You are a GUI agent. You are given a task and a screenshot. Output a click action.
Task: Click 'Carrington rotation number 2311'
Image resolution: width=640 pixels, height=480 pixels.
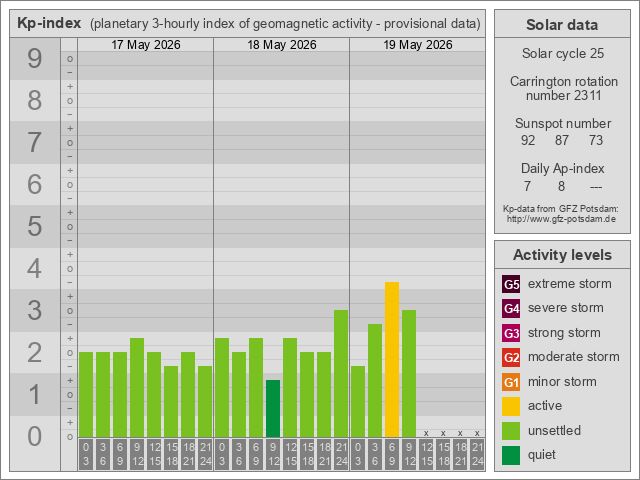[x=563, y=88]
